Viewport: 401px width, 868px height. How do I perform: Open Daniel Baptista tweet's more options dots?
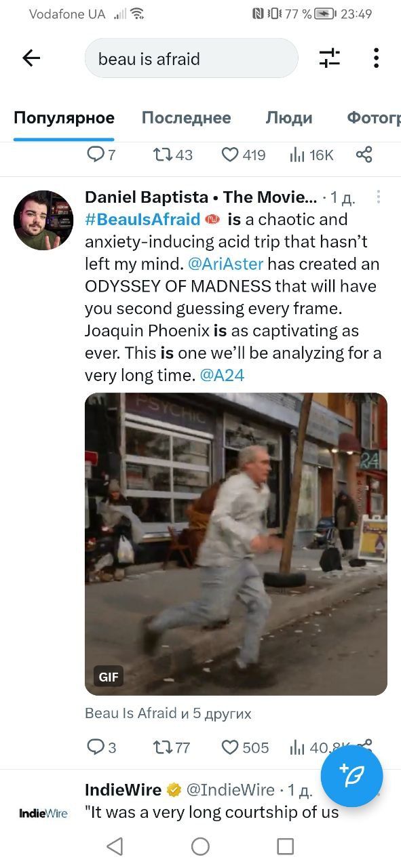coord(378,197)
